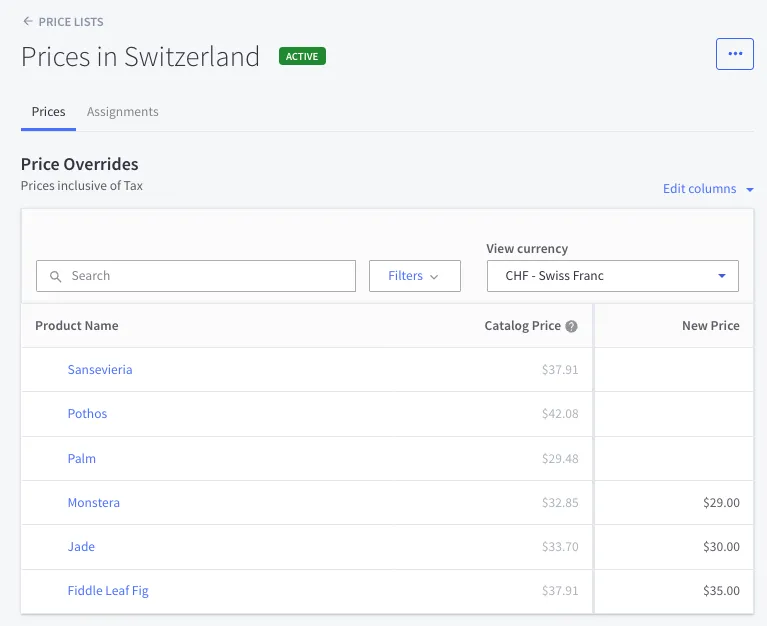The image size is (767, 626).
Task: Switch to the Prices tab
Action: pos(48,112)
